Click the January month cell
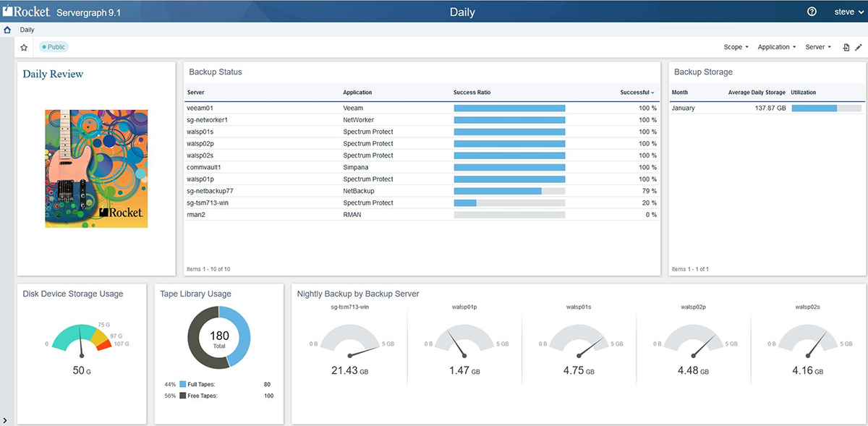Image resolution: width=868 pixels, height=426 pixels. click(683, 108)
